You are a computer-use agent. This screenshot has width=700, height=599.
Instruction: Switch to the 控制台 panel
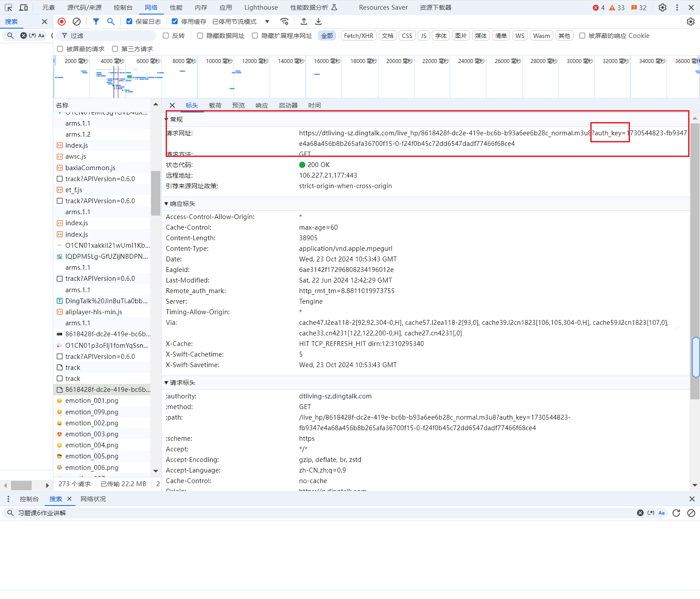(123, 7)
